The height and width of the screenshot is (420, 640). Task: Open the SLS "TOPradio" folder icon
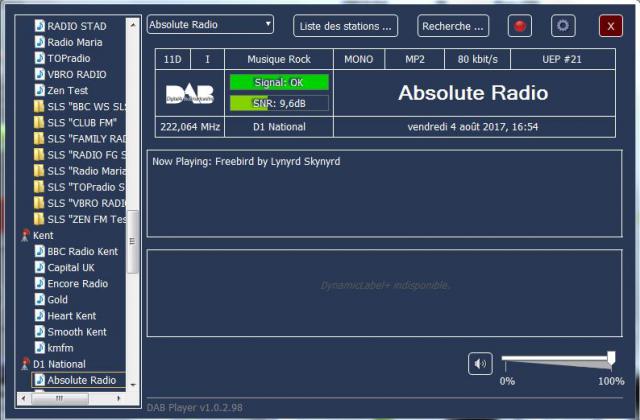point(39,187)
